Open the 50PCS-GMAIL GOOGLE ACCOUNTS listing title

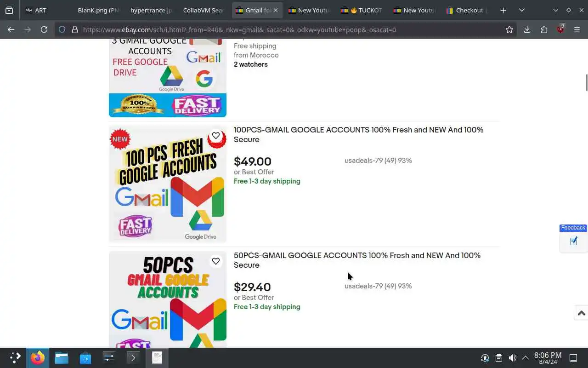[x=357, y=260]
